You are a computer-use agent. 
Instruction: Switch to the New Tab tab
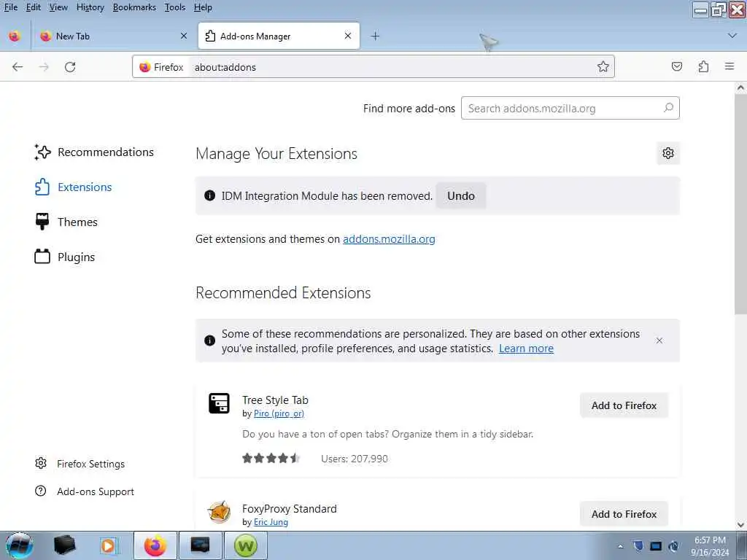(x=113, y=36)
